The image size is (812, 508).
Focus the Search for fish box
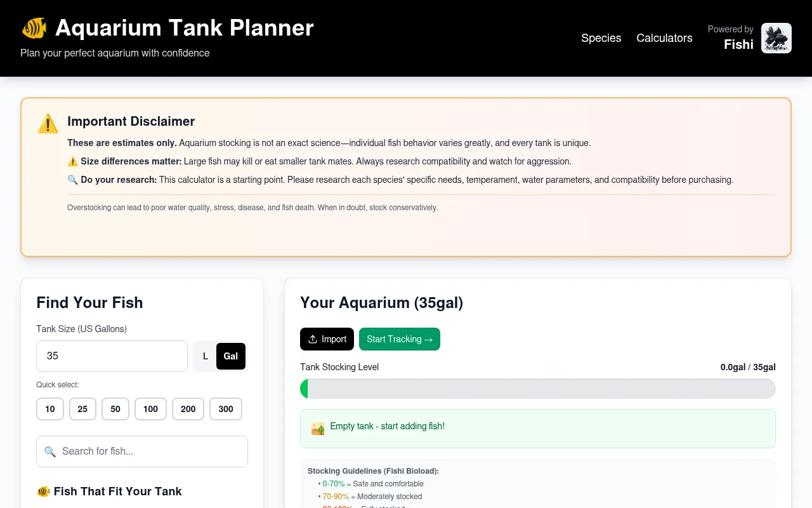pyautogui.click(x=142, y=451)
